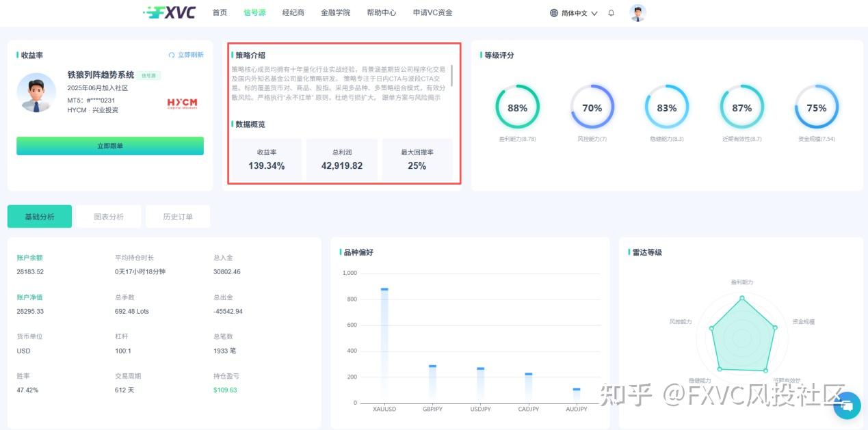Click the 总出金 value -45542.94
Viewport: 868px width, 430px height.
228,311
